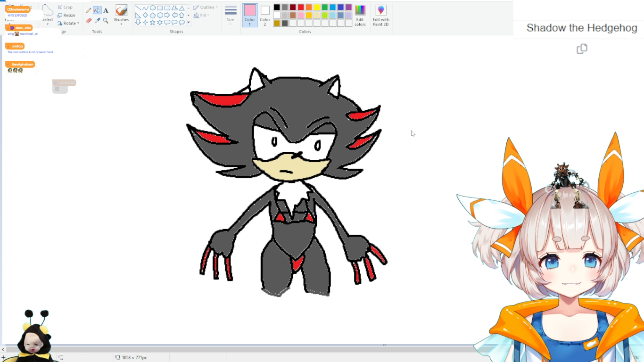The width and height of the screenshot is (644, 362).
Task: Activate the Color 2 background box
Action: (x=265, y=15)
